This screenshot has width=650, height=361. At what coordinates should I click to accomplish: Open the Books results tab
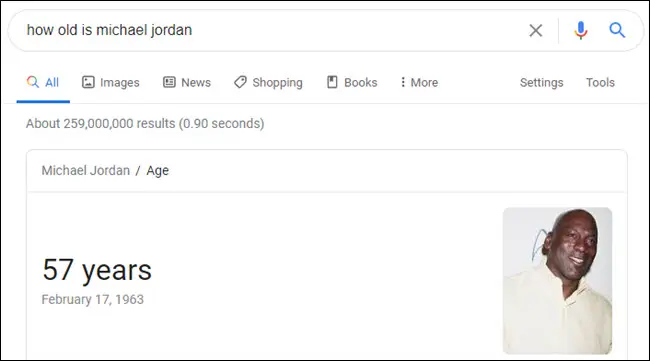click(352, 82)
